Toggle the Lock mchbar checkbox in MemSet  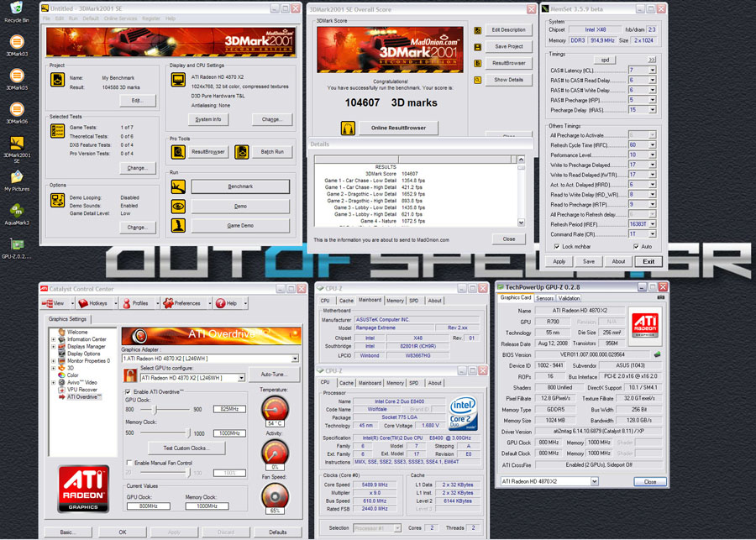pyautogui.click(x=557, y=246)
